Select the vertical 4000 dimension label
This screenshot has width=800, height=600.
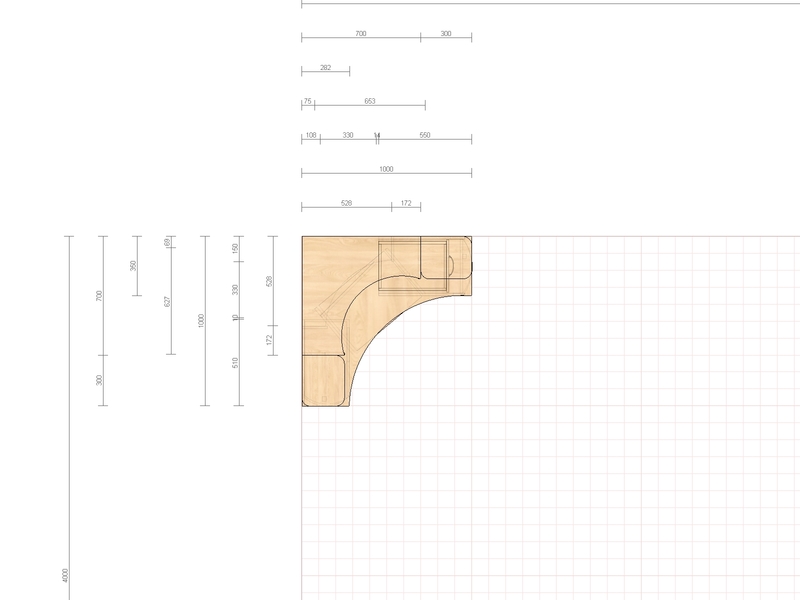65,576
